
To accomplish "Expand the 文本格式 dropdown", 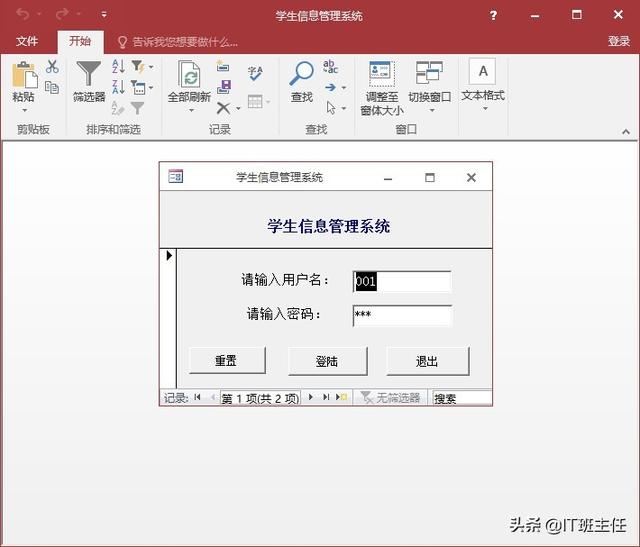I will (483, 108).
